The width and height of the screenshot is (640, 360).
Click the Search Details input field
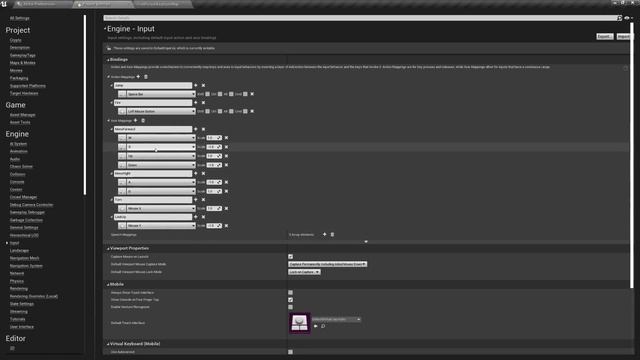(x=361, y=18)
